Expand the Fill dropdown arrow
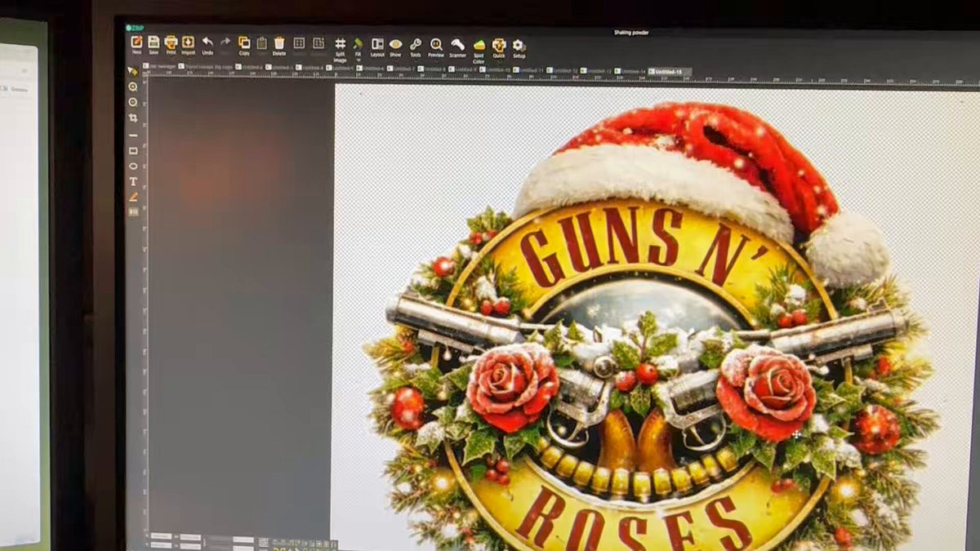Image resolution: width=980 pixels, height=551 pixels. coord(358,60)
